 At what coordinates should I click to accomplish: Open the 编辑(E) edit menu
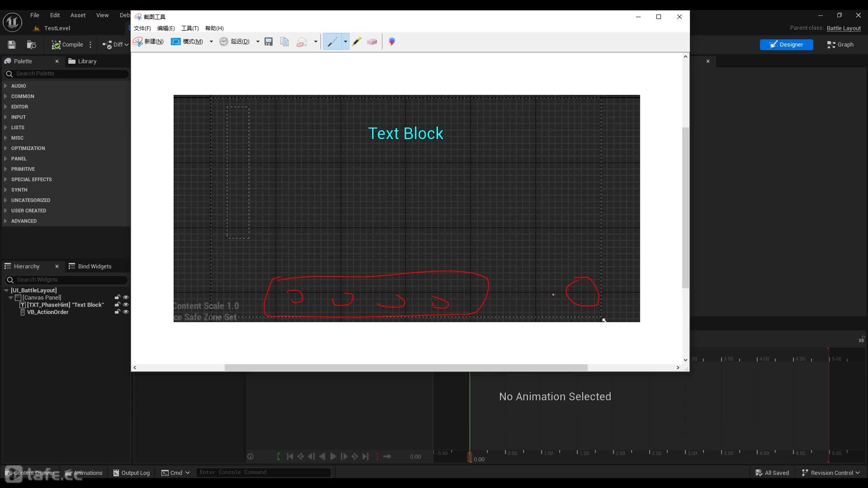point(166,28)
